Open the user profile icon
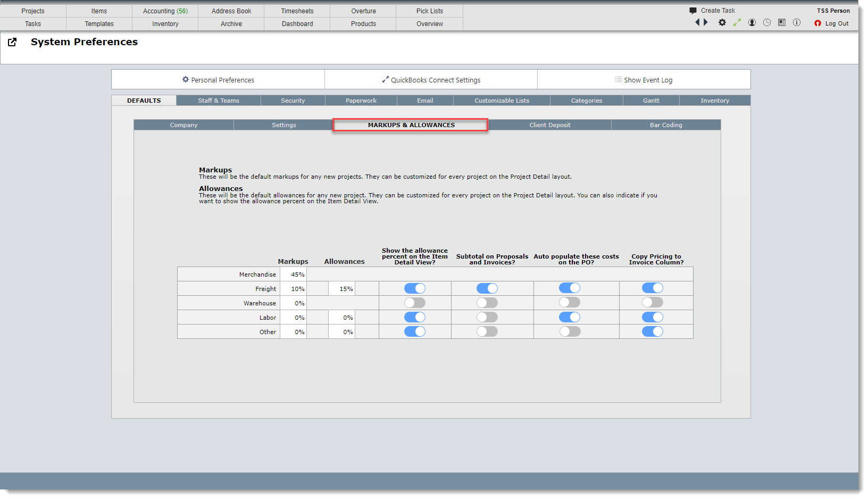The height and width of the screenshot is (499, 868). tap(752, 22)
